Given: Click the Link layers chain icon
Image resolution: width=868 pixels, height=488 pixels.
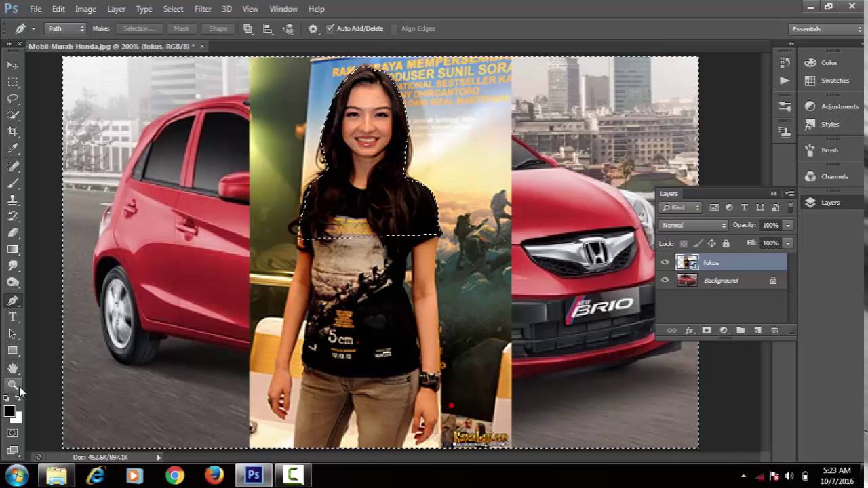Looking at the screenshot, I should point(672,331).
